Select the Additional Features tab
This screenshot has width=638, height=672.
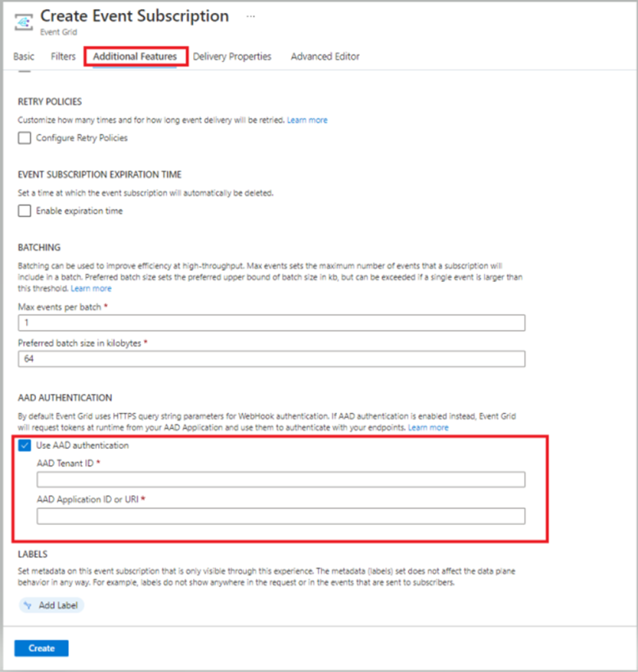click(135, 56)
